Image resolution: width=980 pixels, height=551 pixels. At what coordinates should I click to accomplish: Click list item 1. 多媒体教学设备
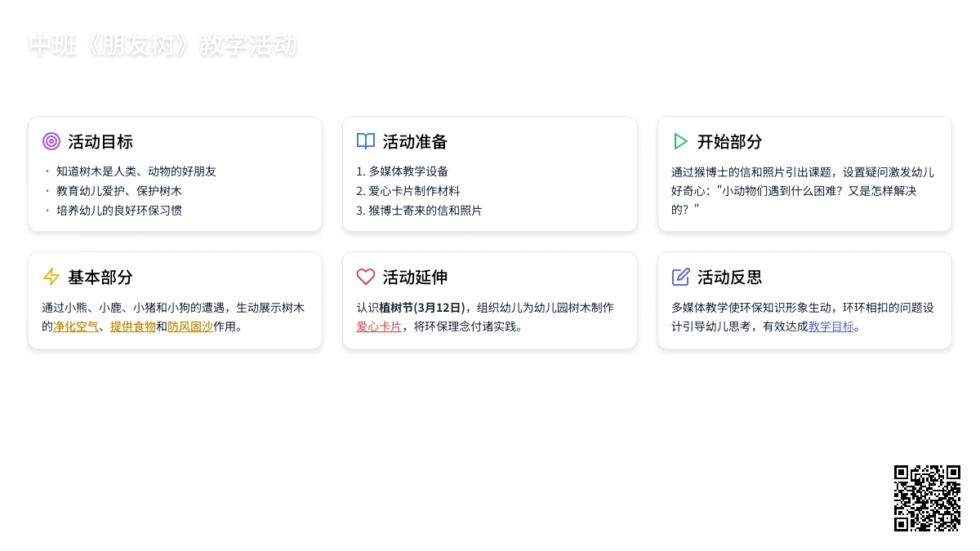click(x=403, y=171)
